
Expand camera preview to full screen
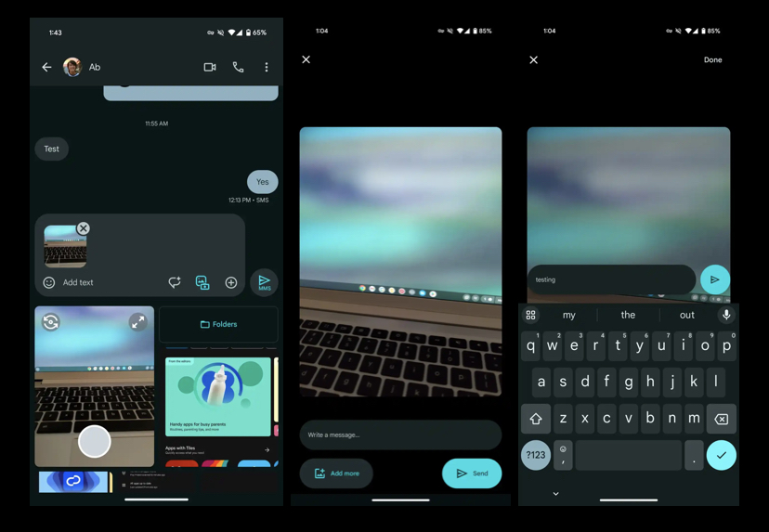[x=137, y=322]
